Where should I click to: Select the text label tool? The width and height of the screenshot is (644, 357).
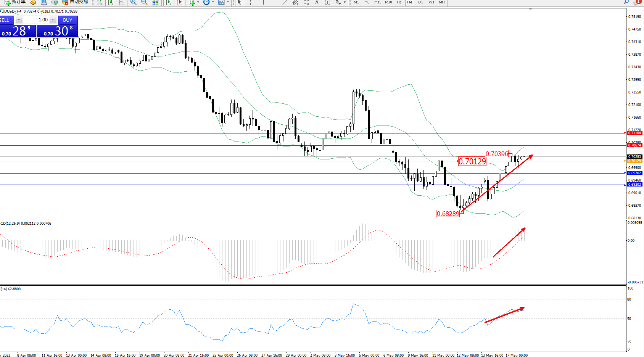[317, 2]
